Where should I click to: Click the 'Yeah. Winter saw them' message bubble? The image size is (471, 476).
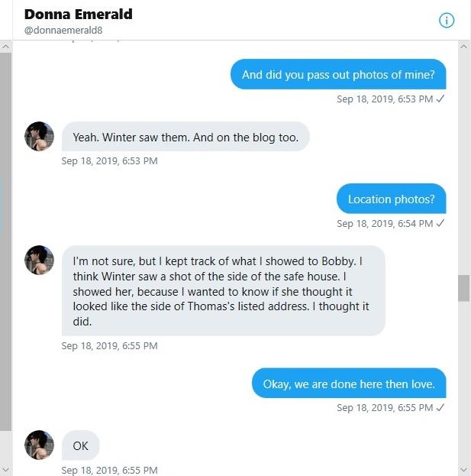[x=185, y=138]
